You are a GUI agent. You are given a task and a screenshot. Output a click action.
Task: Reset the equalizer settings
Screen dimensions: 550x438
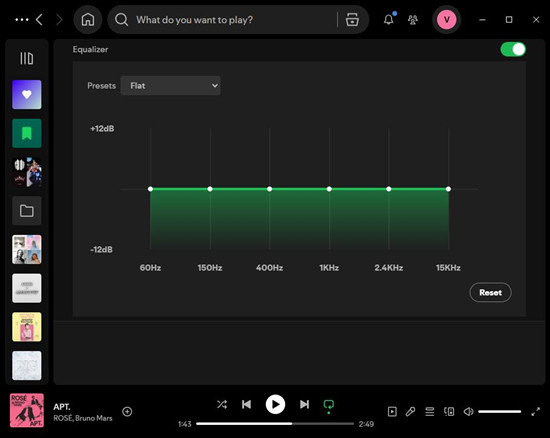coord(490,292)
